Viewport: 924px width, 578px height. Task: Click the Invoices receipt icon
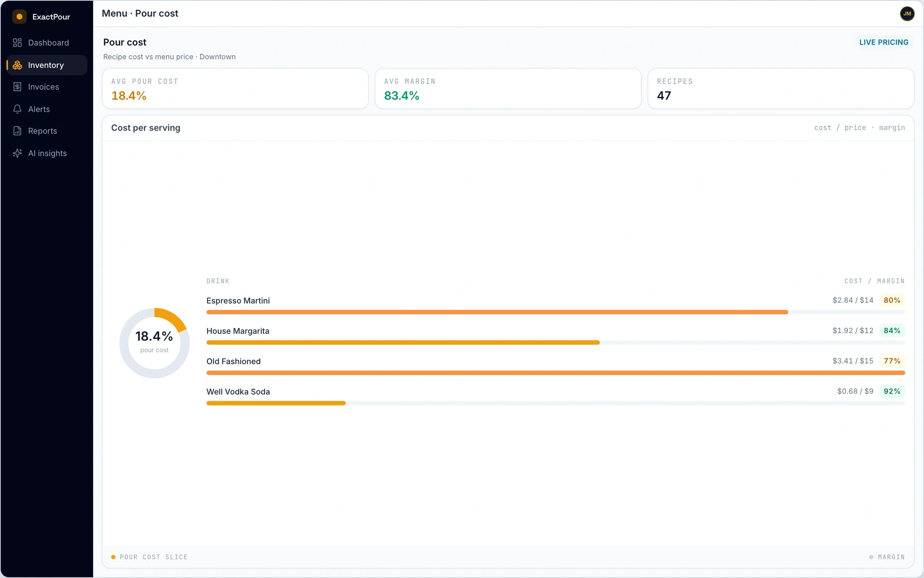17,87
